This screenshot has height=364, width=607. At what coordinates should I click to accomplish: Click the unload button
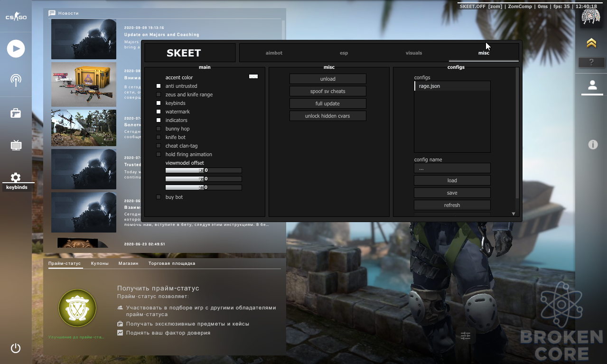point(328,79)
